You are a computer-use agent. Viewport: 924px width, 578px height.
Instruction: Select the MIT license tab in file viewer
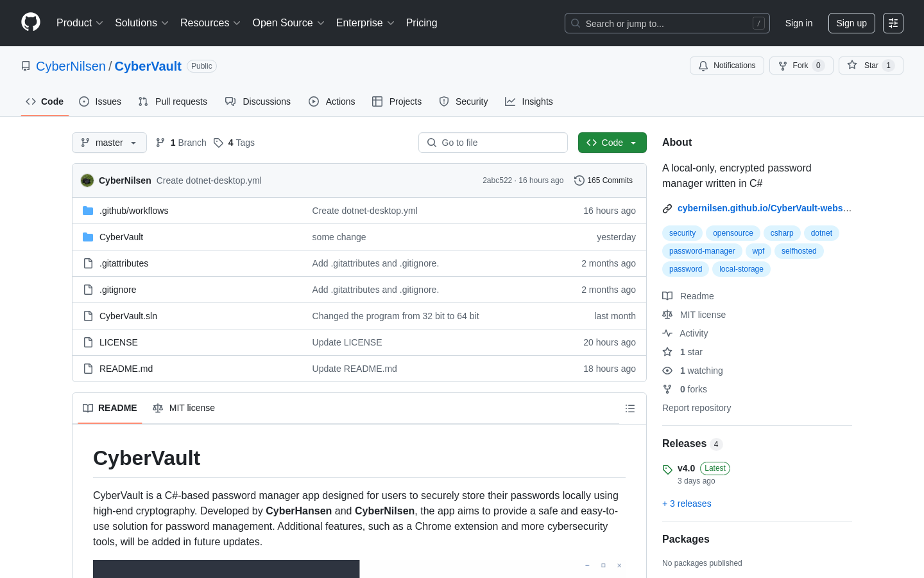pos(184,408)
